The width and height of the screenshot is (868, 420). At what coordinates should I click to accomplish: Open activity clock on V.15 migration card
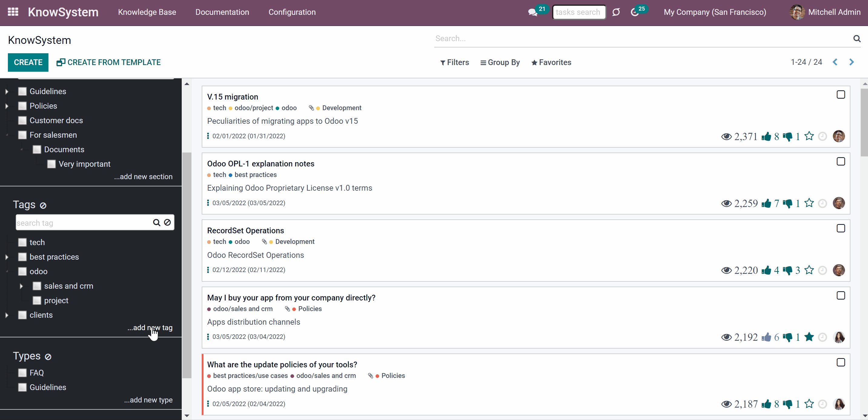pos(823,136)
